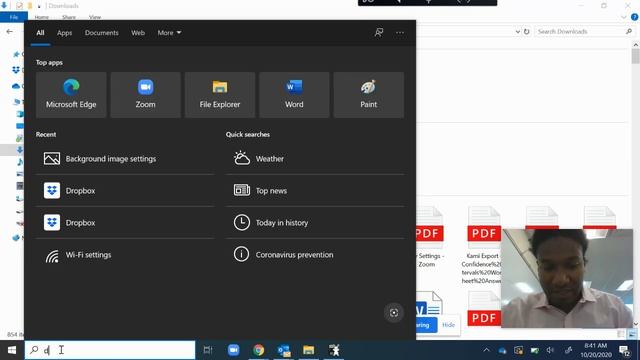Run Top news quick search
The height and width of the screenshot is (360, 640).
(x=315, y=191)
